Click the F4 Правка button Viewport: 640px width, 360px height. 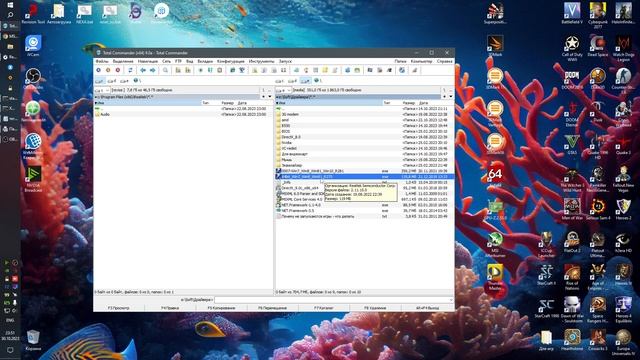pyautogui.click(x=170, y=308)
